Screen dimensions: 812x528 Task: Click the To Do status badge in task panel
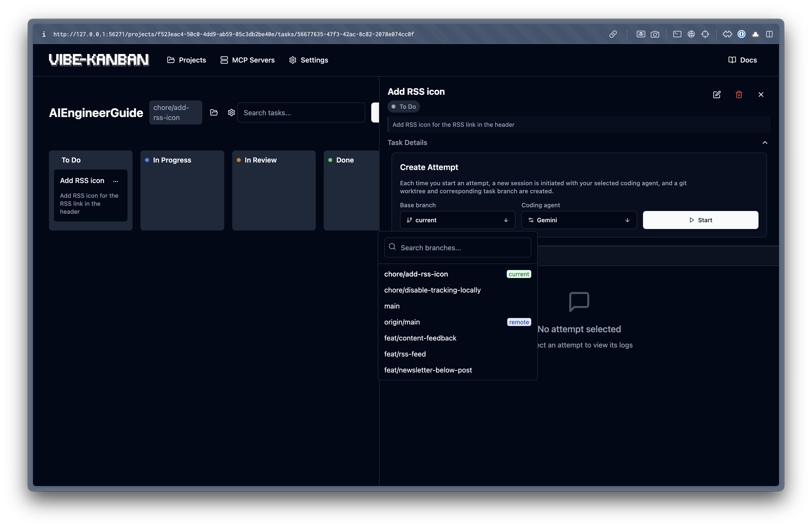[x=403, y=107]
